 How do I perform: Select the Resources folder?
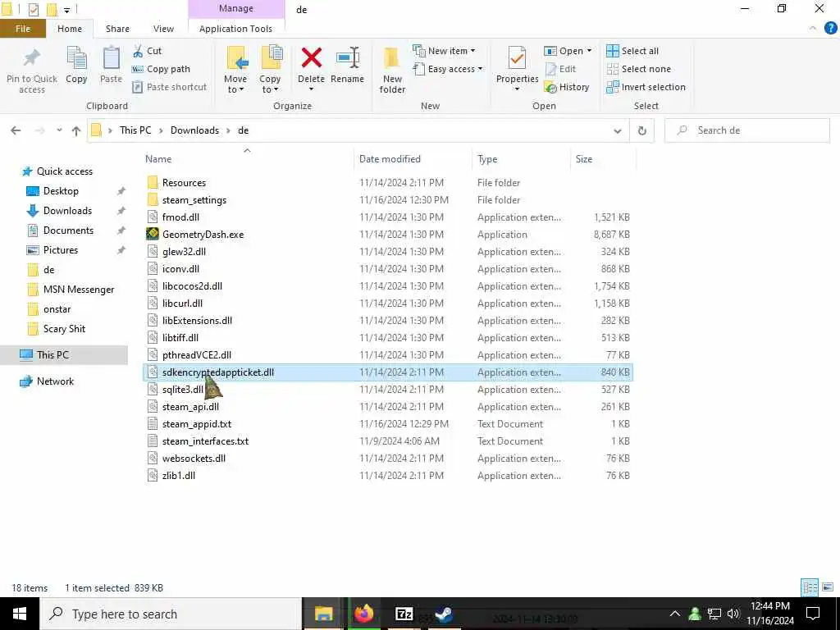pyautogui.click(x=184, y=183)
